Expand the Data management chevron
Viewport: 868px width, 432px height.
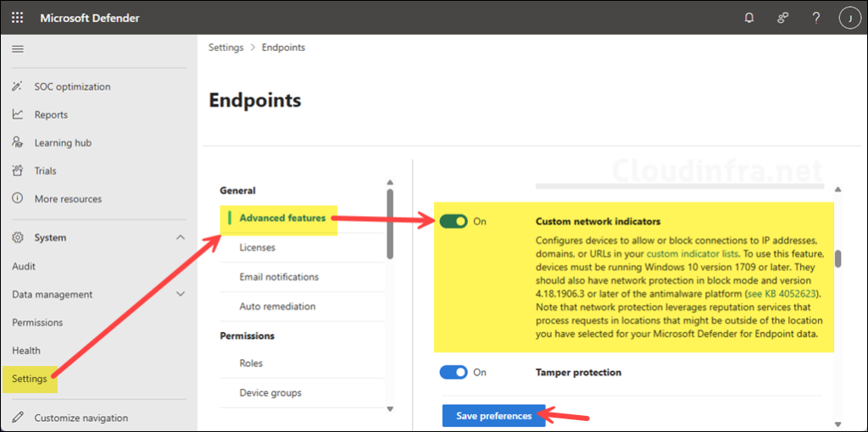(x=180, y=295)
